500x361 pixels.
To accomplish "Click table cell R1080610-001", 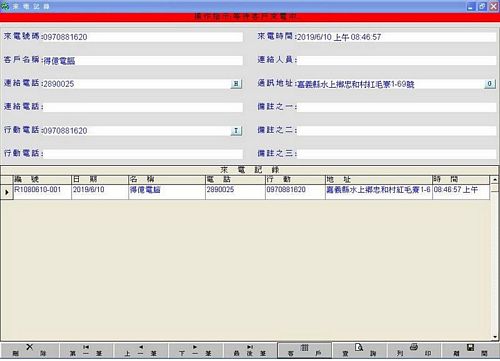I will click(x=42, y=192).
